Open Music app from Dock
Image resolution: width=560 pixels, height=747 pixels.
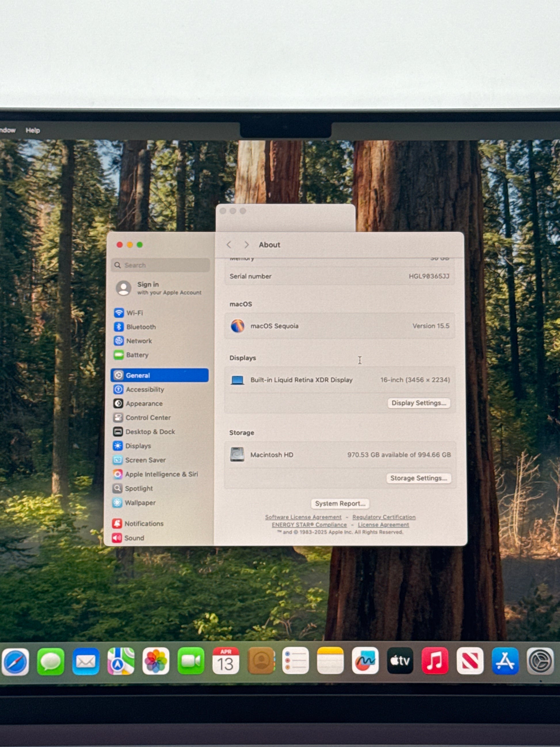coord(435,661)
